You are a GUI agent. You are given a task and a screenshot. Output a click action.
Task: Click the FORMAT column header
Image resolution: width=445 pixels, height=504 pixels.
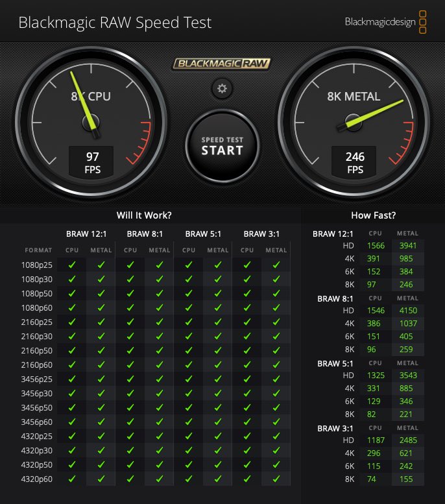[x=38, y=250]
